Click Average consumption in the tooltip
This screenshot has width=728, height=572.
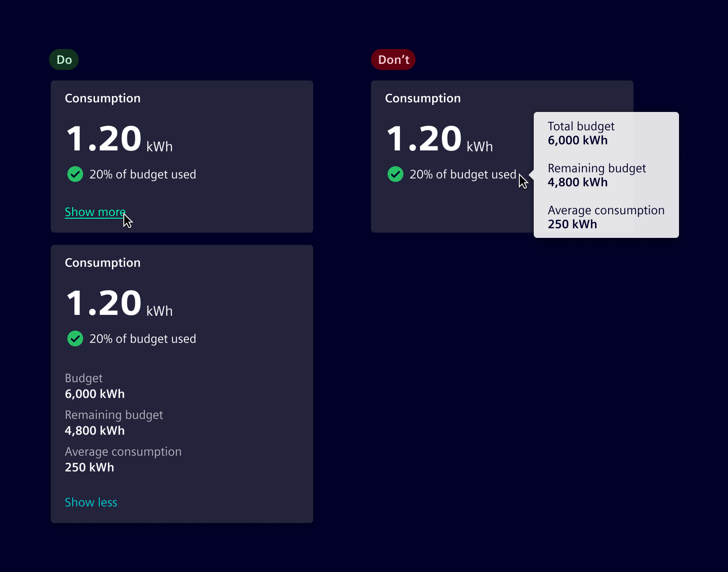tap(605, 217)
